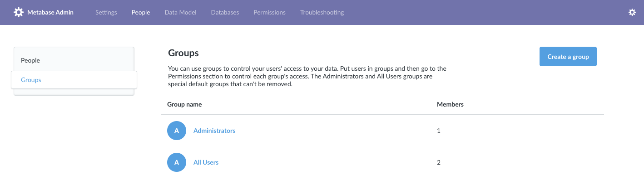This screenshot has height=190, width=644.
Task: Click the Members column header
Action: (x=450, y=104)
